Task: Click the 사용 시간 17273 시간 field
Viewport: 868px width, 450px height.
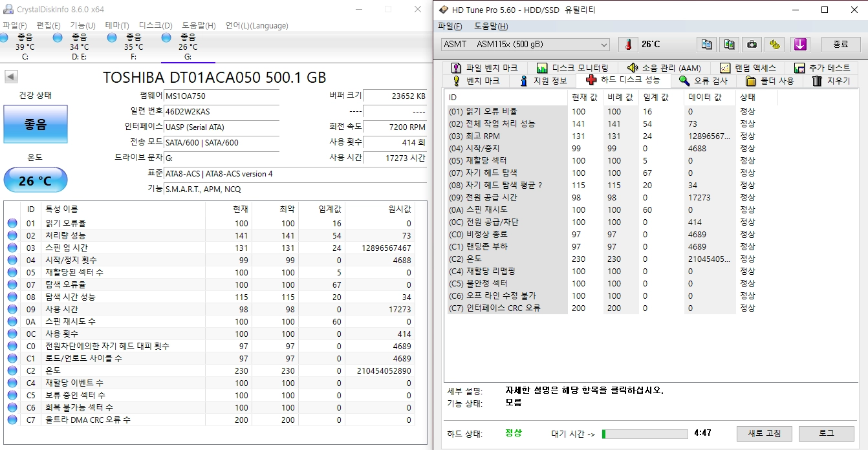Action: tap(395, 158)
